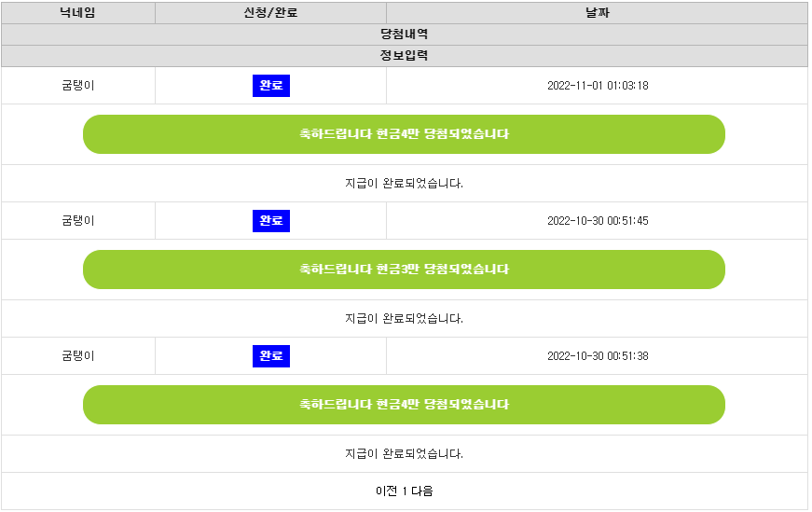
Task: Go to the 다음 page link
Action: tap(422, 491)
